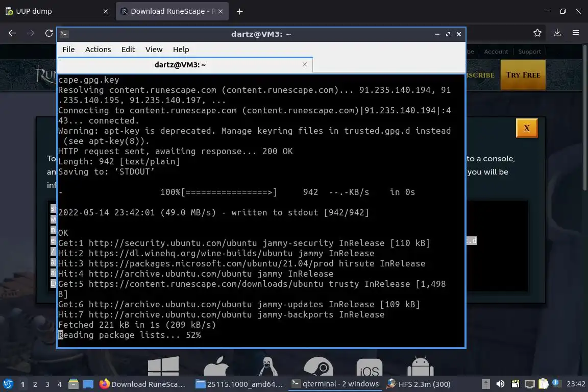Select the Linux penguin platform icon

(268, 366)
